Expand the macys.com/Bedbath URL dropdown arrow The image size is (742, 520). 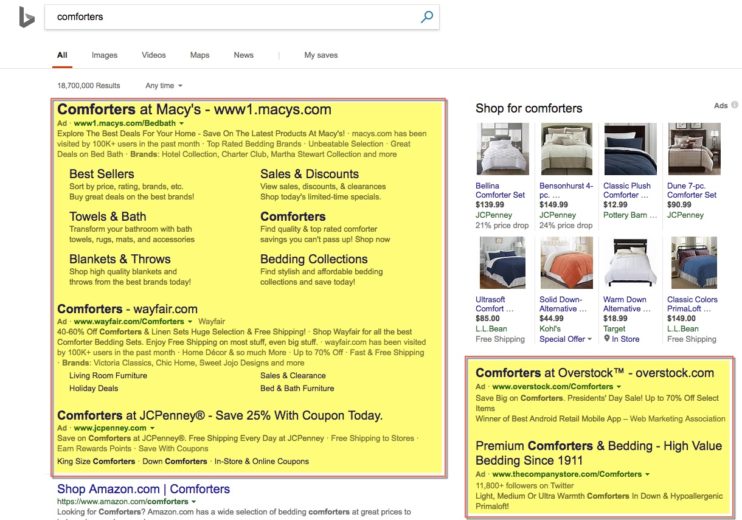181,123
